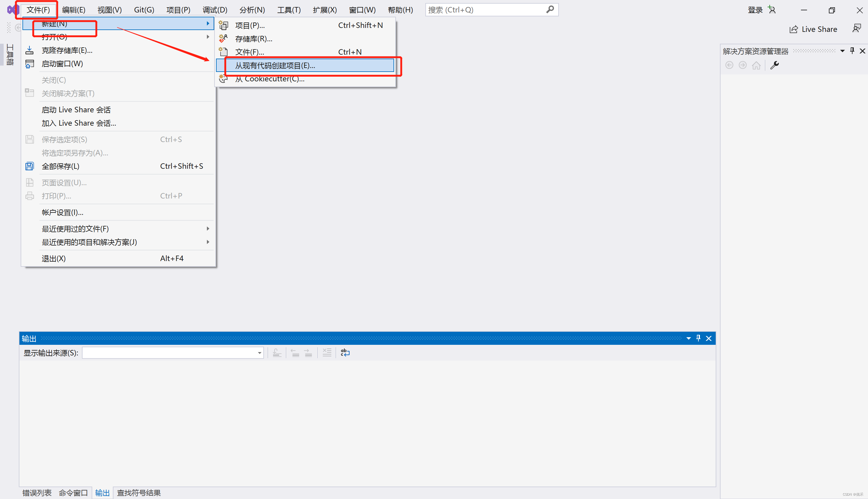This screenshot has height=499, width=868.
Task: Select 从现有代码创建项目(E)...
Action: click(305, 66)
